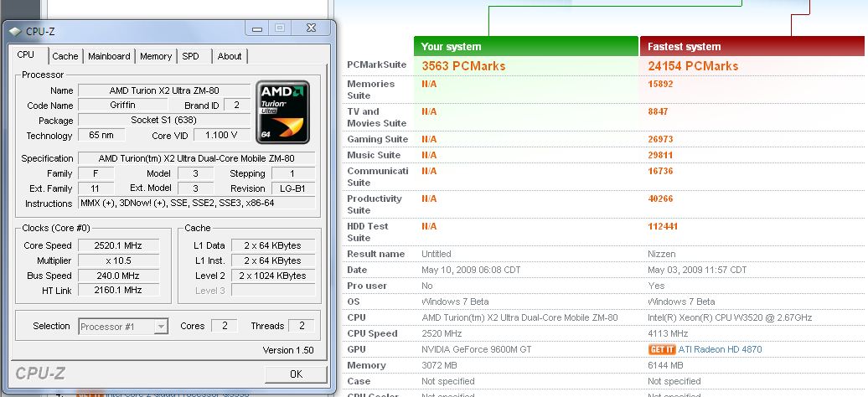Click the Memory value 3072 MB

440,365
